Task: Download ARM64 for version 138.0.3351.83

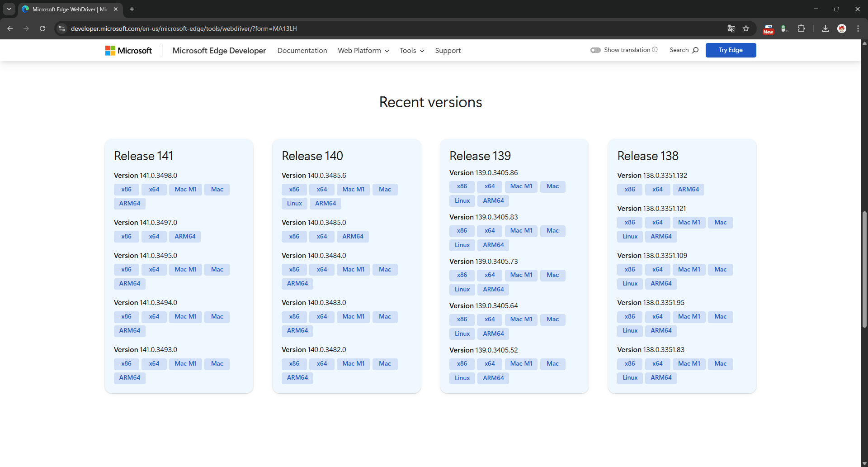Action: pos(661,378)
